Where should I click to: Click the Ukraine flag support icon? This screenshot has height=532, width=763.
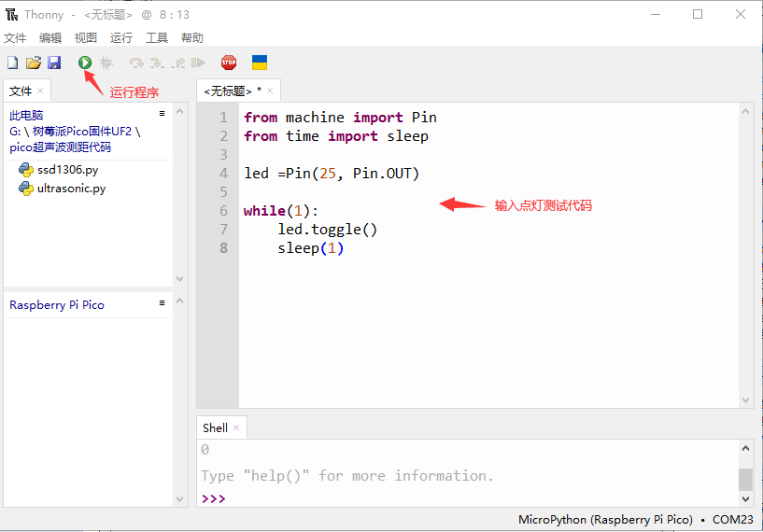(260, 63)
